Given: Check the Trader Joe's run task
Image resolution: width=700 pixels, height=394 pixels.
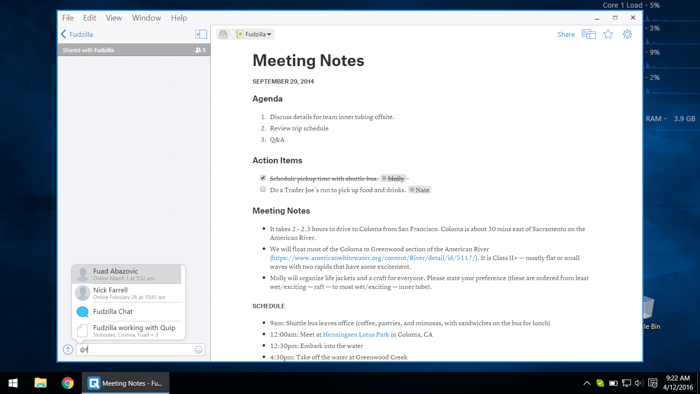Looking at the screenshot, I should tap(263, 189).
